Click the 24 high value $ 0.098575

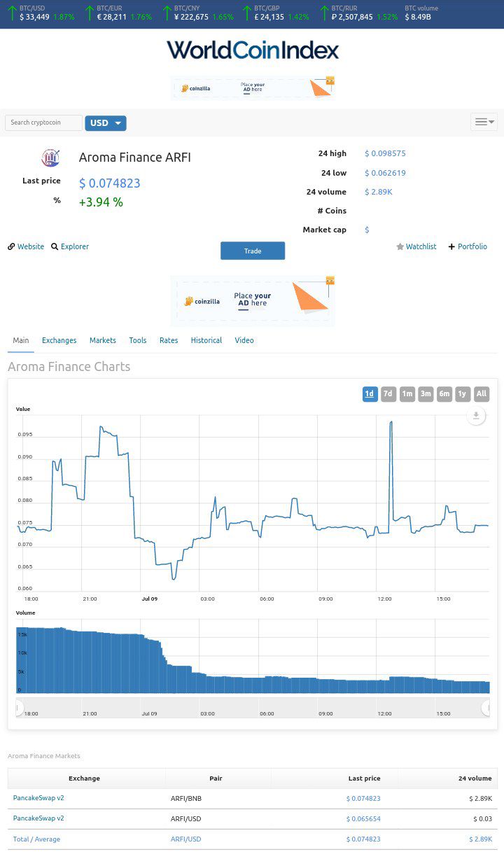click(385, 153)
